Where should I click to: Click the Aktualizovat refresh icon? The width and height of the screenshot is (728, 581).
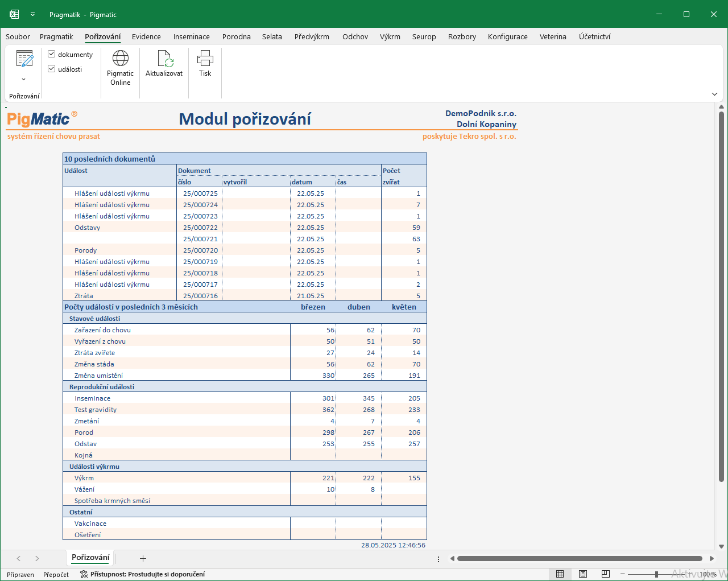(164, 58)
